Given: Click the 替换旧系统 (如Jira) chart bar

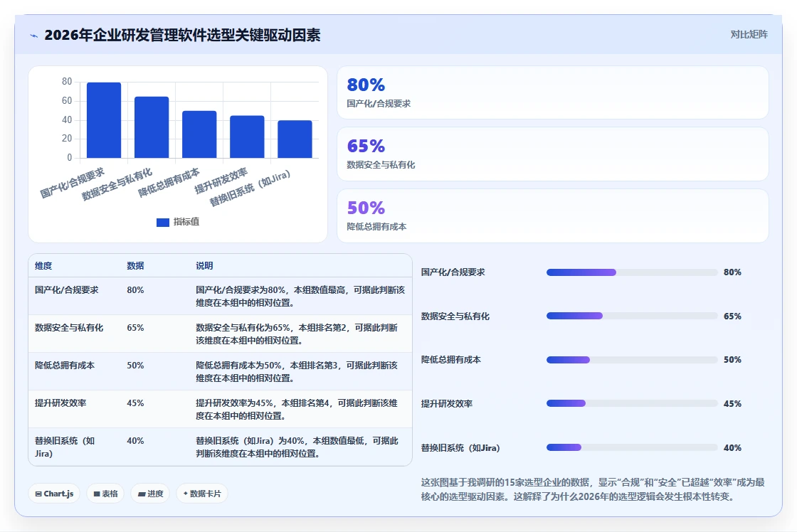Looking at the screenshot, I should click(295, 139).
